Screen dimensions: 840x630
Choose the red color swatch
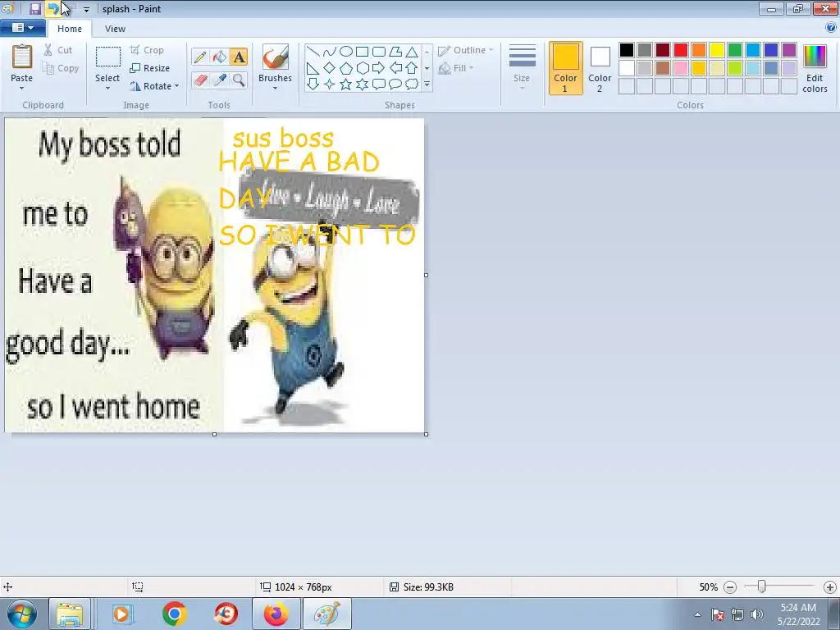click(681, 50)
